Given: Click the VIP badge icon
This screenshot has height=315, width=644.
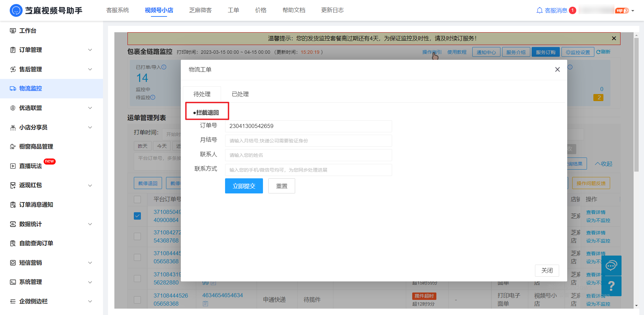Looking at the screenshot, I should [622, 10].
